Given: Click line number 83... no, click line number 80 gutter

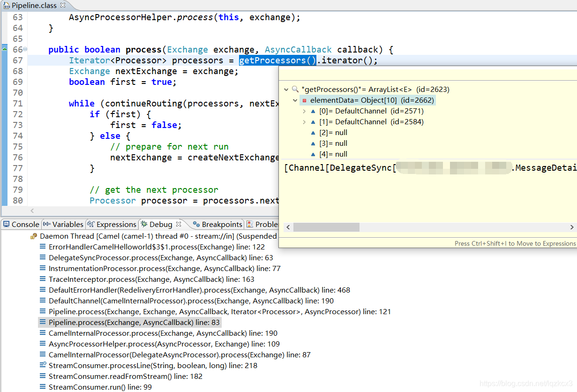Looking at the screenshot, I should pos(17,201).
